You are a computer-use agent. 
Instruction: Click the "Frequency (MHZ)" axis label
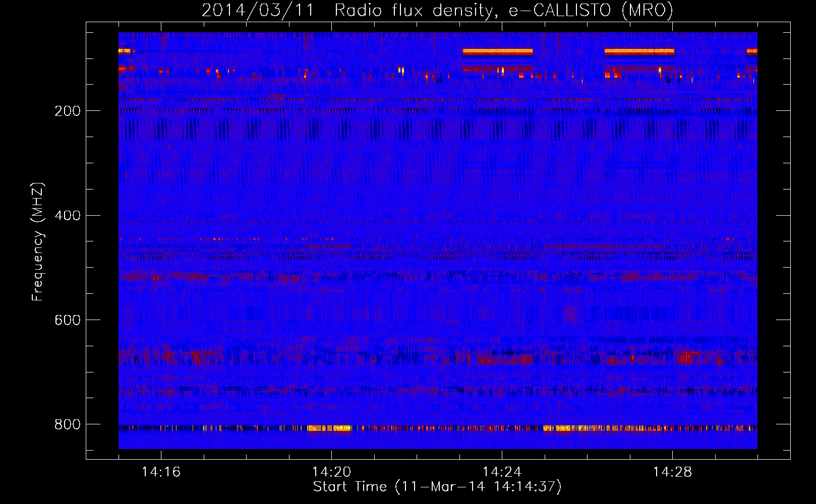[x=38, y=242]
